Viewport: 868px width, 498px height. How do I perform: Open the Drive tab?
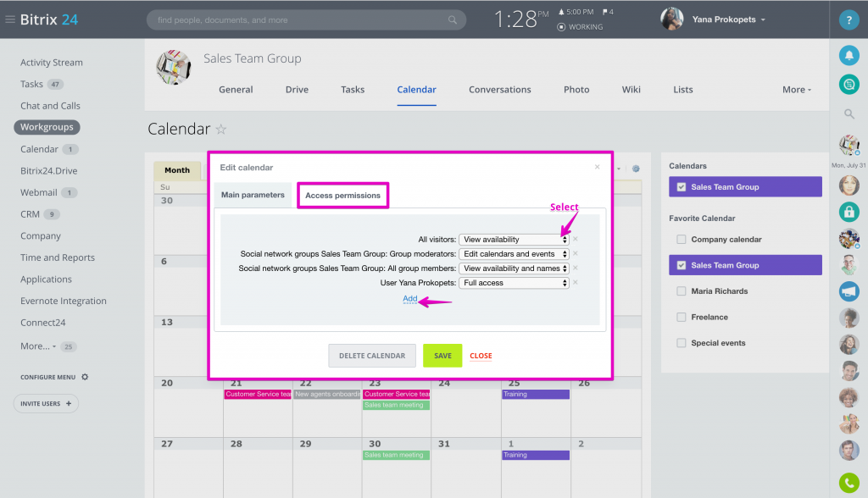[x=297, y=90]
